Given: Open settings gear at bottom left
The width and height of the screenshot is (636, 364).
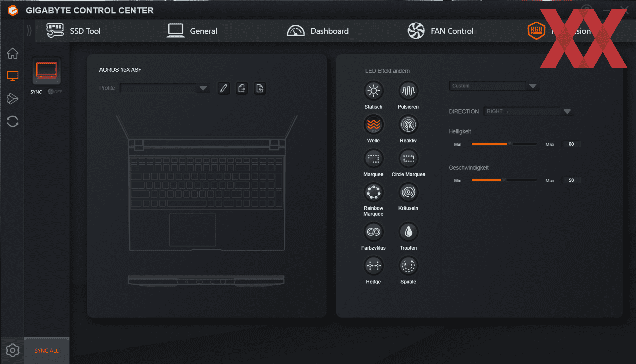Looking at the screenshot, I should coord(13,350).
